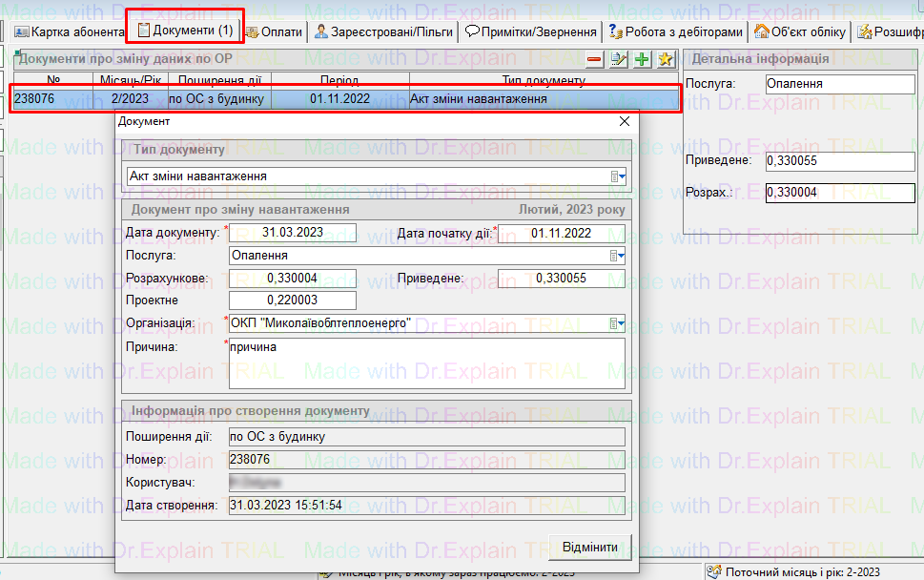
Task: Open Робота з дебіторами tab
Action: [x=675, y=31]
